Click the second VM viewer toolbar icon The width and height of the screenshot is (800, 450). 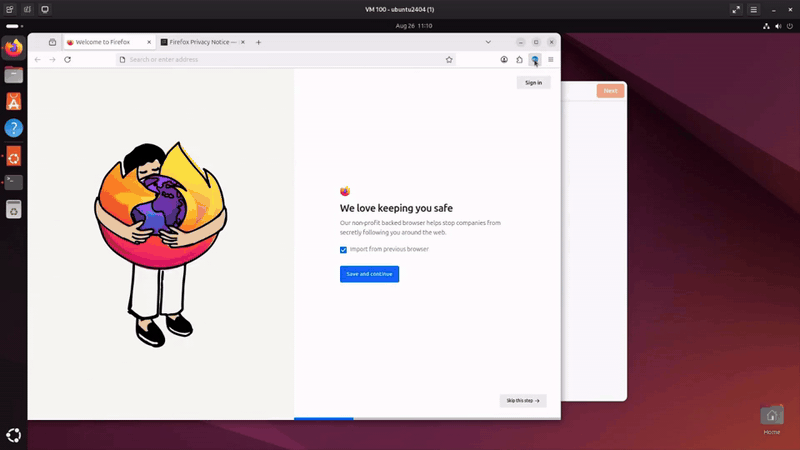pos(28,10)
